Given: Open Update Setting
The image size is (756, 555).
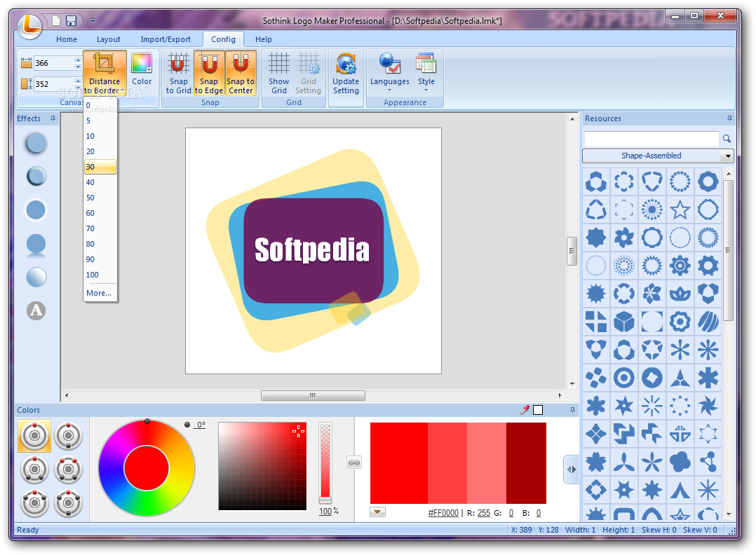Looking at the screenshot, I should click(x=346, y=73).
